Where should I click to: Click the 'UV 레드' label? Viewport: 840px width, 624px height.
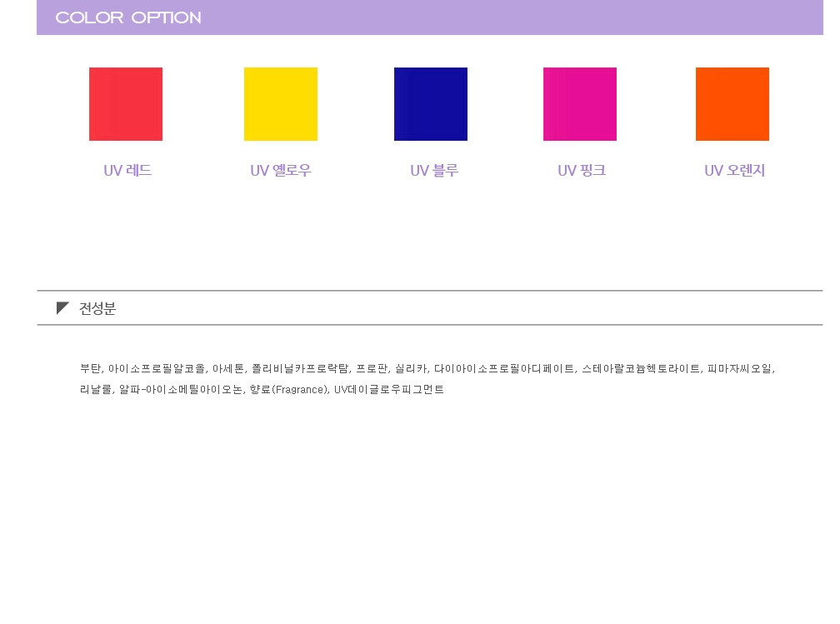(127, 171)
